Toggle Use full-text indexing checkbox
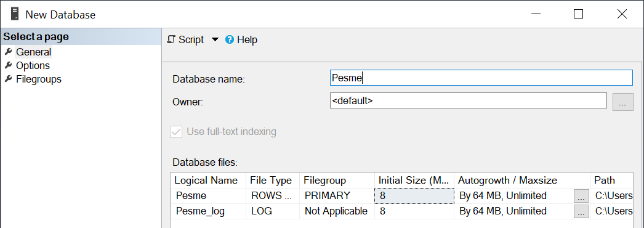The image size is (644, 228). coord(176,132)
